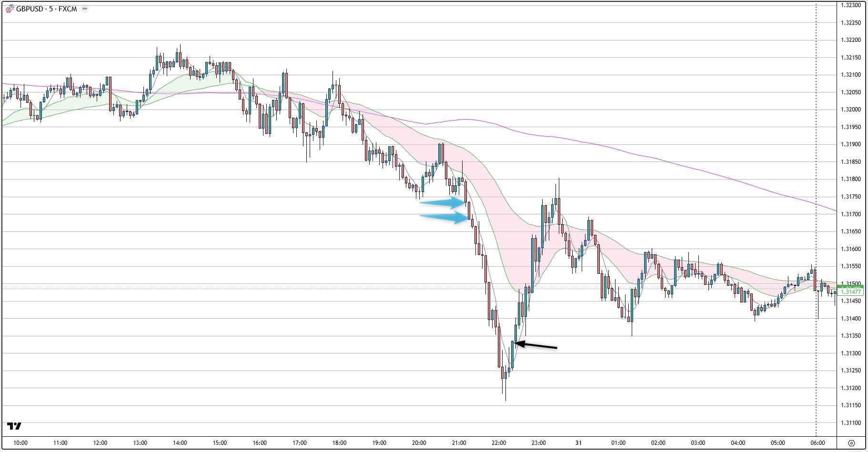Click the green 1.31477 current price label

point(851,291)
